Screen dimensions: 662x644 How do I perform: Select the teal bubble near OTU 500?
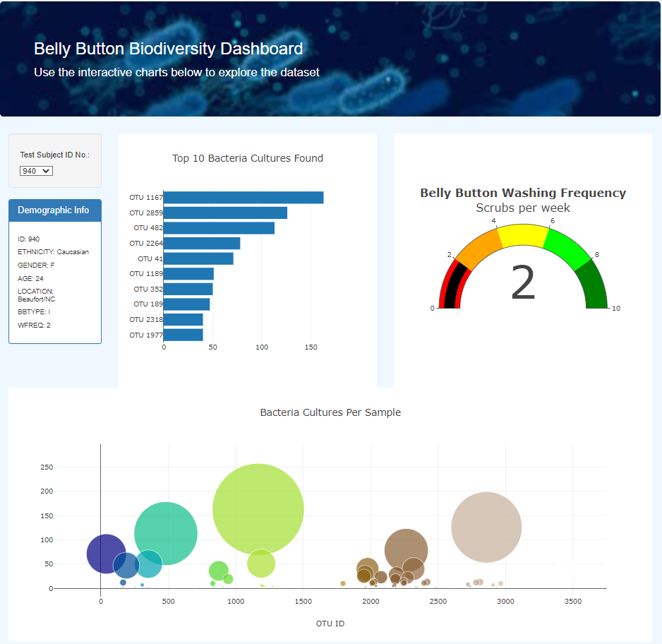point(167,535)
